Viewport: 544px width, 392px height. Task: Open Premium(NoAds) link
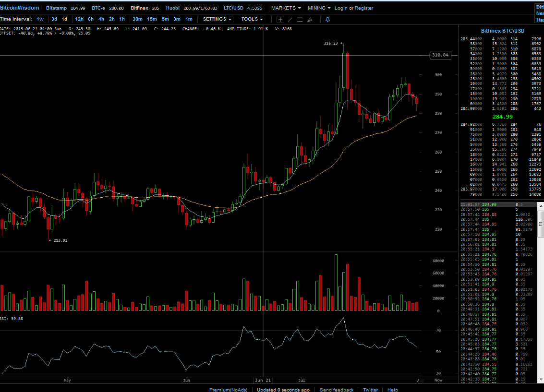228,390
